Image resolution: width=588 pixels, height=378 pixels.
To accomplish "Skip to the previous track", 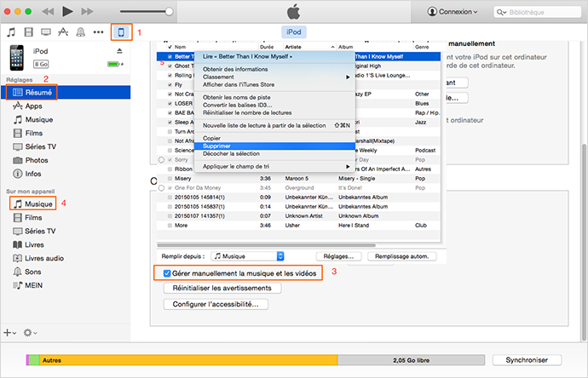I will point(48,12).
